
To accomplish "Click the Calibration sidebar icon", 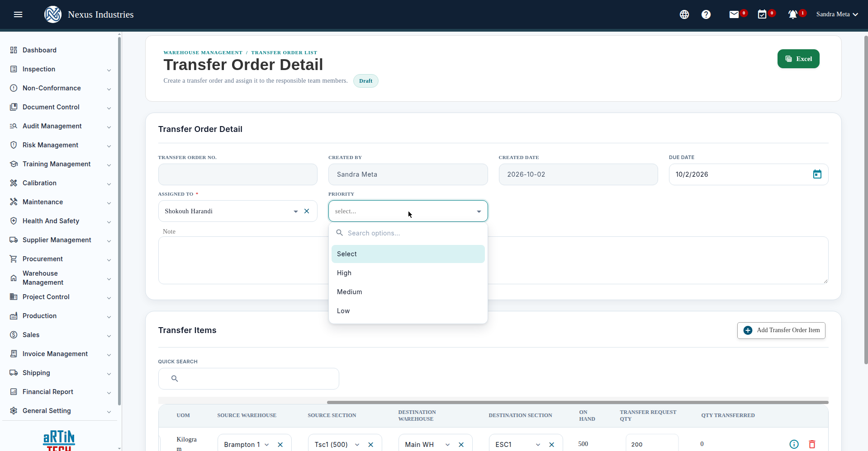I will (14, 183).
